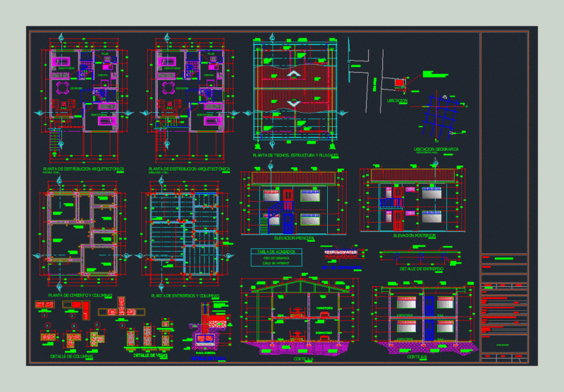
Task: Click the PRIMER NIVEL distribution plan title
Action: point(83,169)
